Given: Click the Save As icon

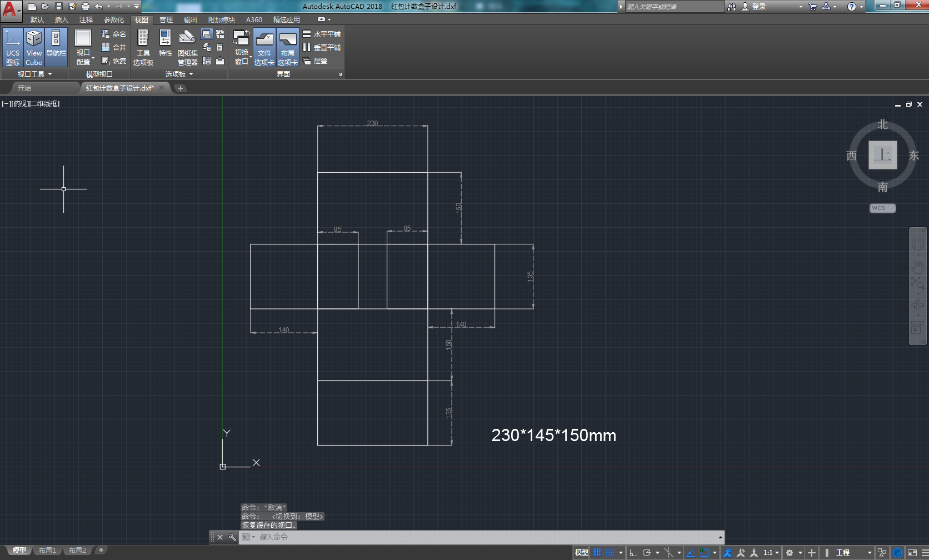Looking at the screenshot, I should tap(72, 7).
